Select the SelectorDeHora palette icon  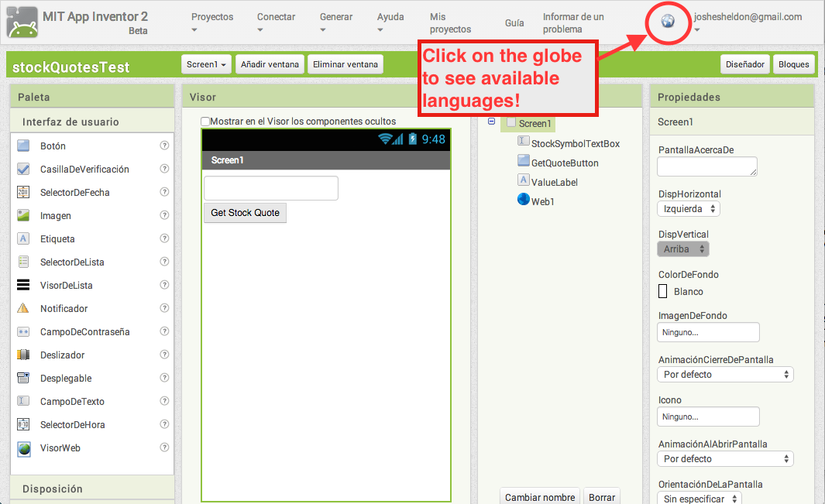[23, 424]
